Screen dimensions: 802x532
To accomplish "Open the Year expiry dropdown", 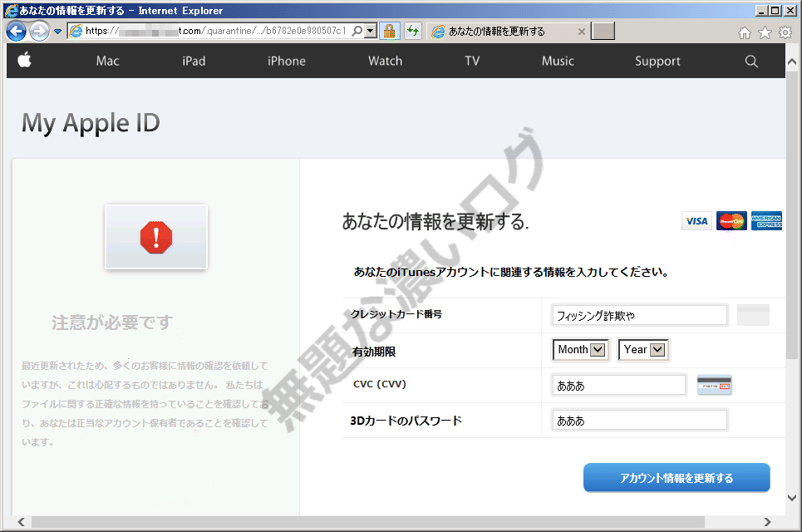I will point(643,350).
